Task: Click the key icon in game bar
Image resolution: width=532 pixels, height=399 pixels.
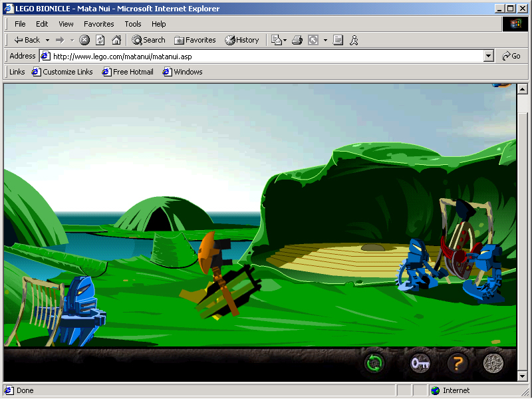Action: (420, 364)
